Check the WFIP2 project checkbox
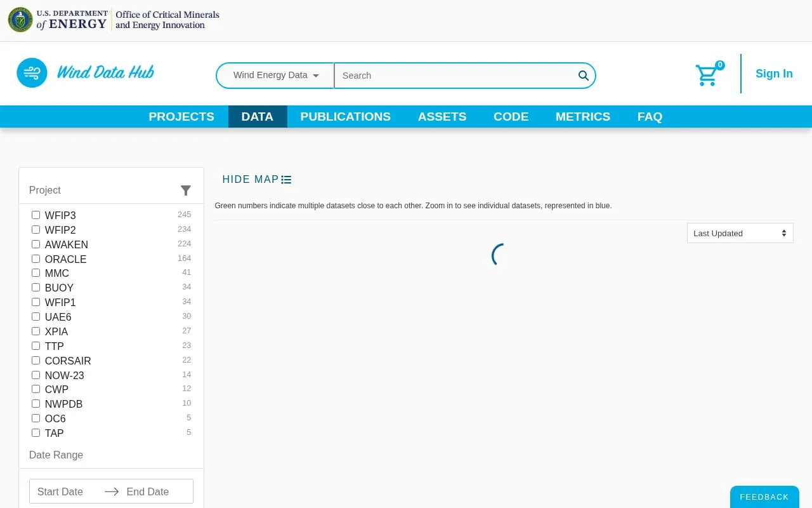 (36, 230)
